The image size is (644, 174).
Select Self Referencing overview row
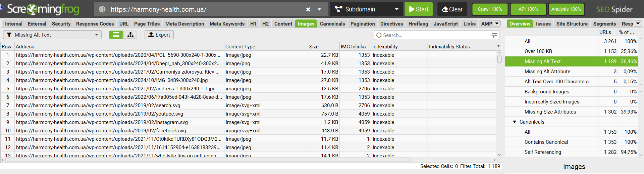(571, 152)
